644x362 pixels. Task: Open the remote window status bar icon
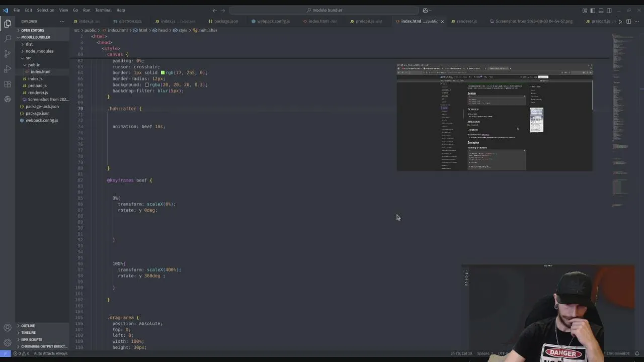pyautogui.click(x=5, y=353)
